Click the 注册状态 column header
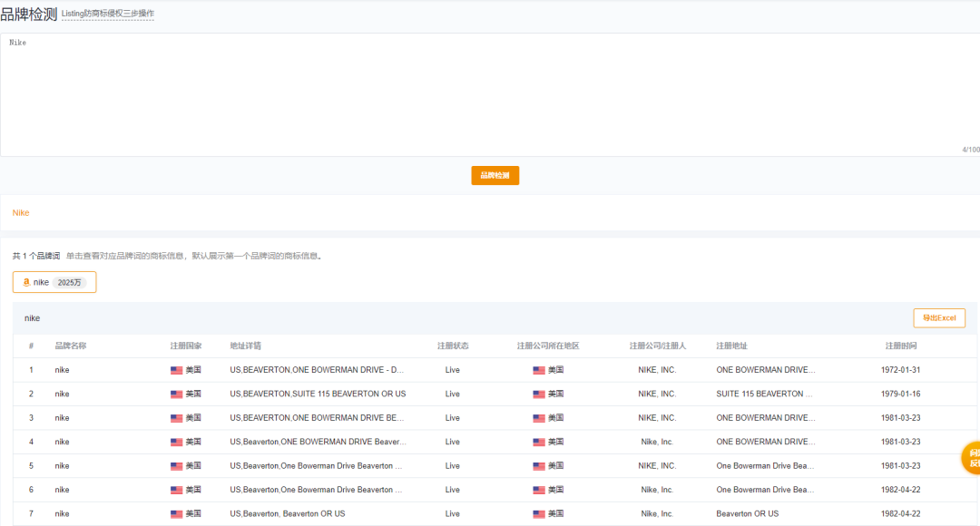 pyautogui.click(x=453, y=346)
